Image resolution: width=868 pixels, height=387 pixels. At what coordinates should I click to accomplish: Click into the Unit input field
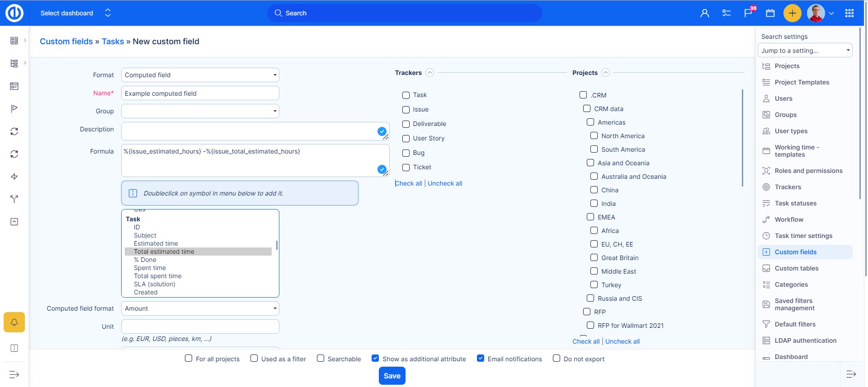[x=200, y=326]
